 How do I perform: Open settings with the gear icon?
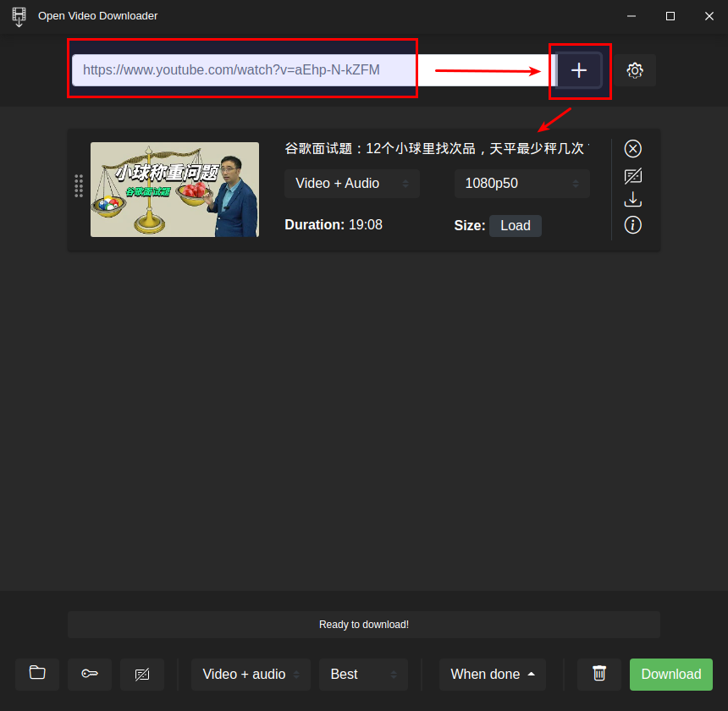(x=635, y=70)
